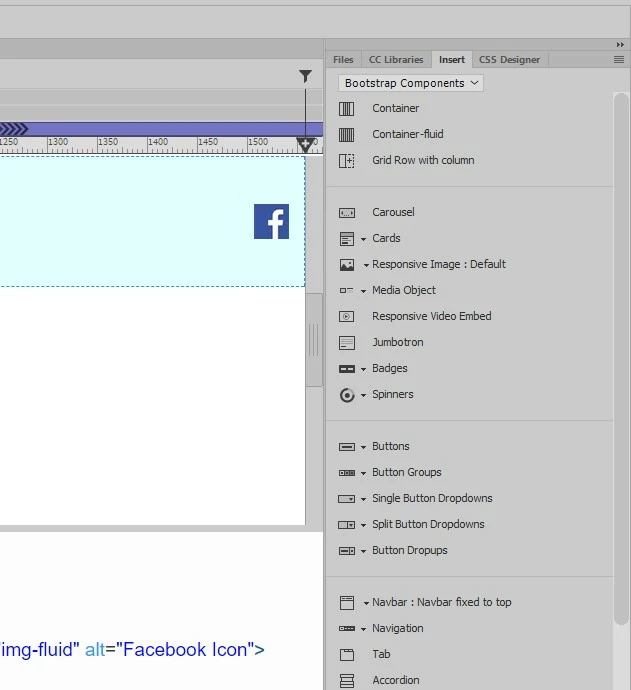Viewport: 631px width, 690px height.
Task: Click the Navbar icon
Action: [x=347, y=603]
